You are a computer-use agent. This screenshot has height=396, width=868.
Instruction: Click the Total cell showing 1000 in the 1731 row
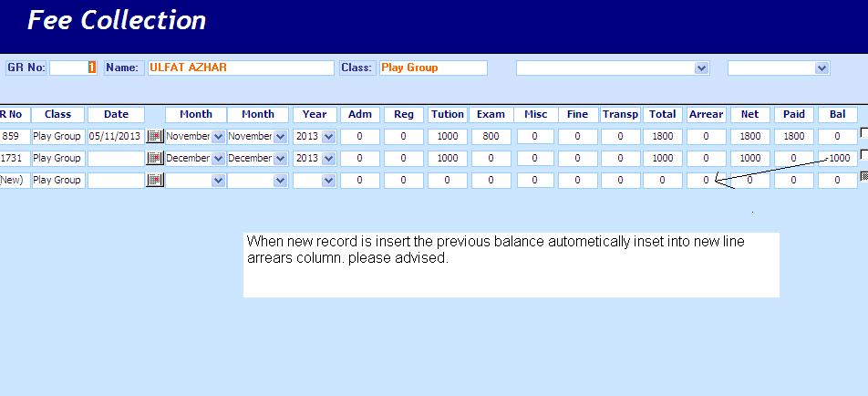pyautogui.click(x=663, y=159)
